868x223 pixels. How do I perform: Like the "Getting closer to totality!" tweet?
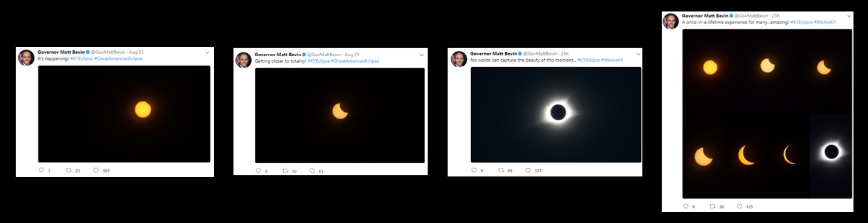(312, 171)
